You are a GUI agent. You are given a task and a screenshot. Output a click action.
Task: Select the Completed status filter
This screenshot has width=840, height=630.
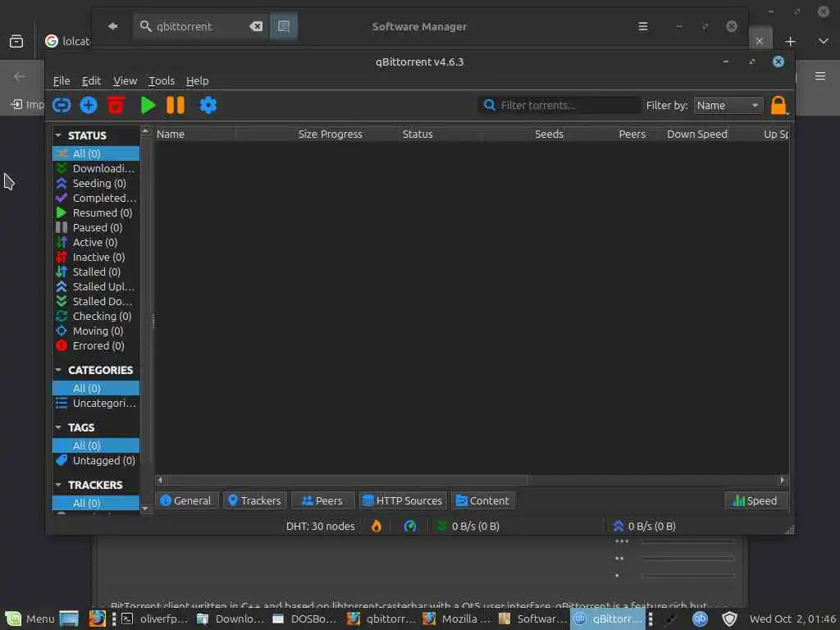(x=96, y=199)
